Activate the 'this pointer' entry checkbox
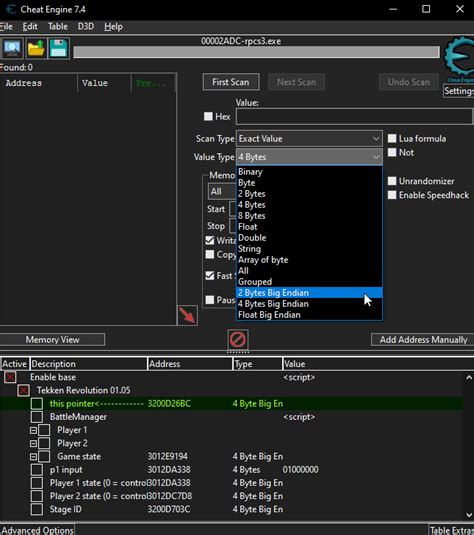This screenshot has width=474, height=535. click(37, 404)
